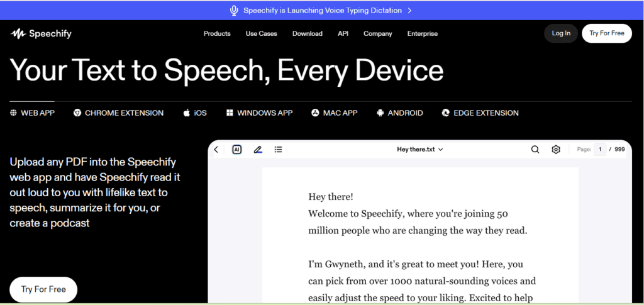Click the 'Hey there!' line in document

[331, 197]
